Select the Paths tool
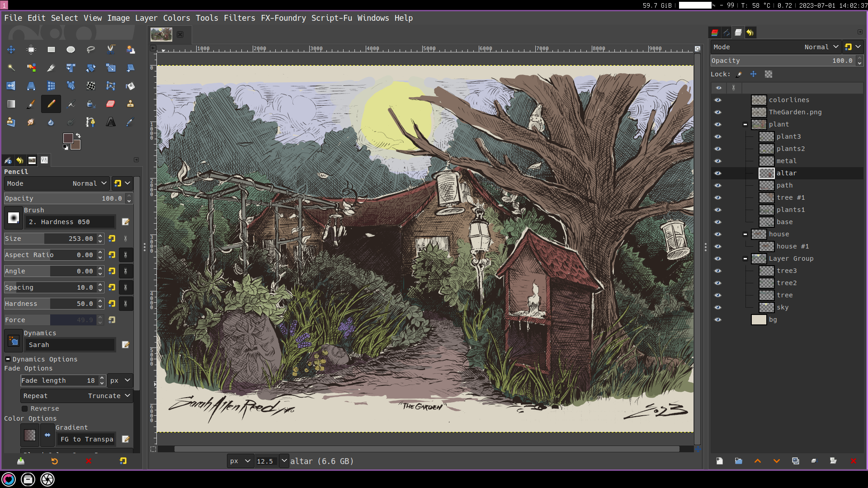This screenshot has height=488, width=868. (90, 122)
